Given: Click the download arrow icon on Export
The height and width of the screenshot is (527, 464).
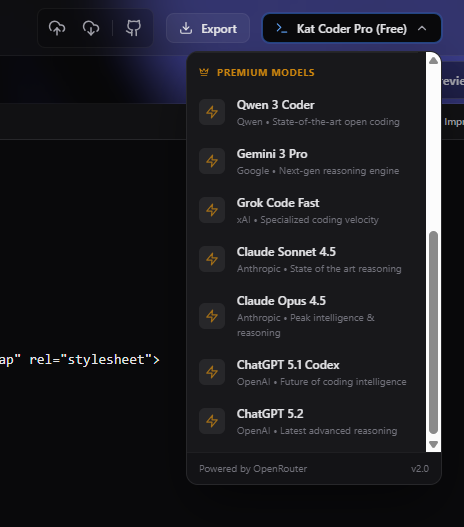Looking at the screenshot, I should pyautogui.click(x=186, y=29).
